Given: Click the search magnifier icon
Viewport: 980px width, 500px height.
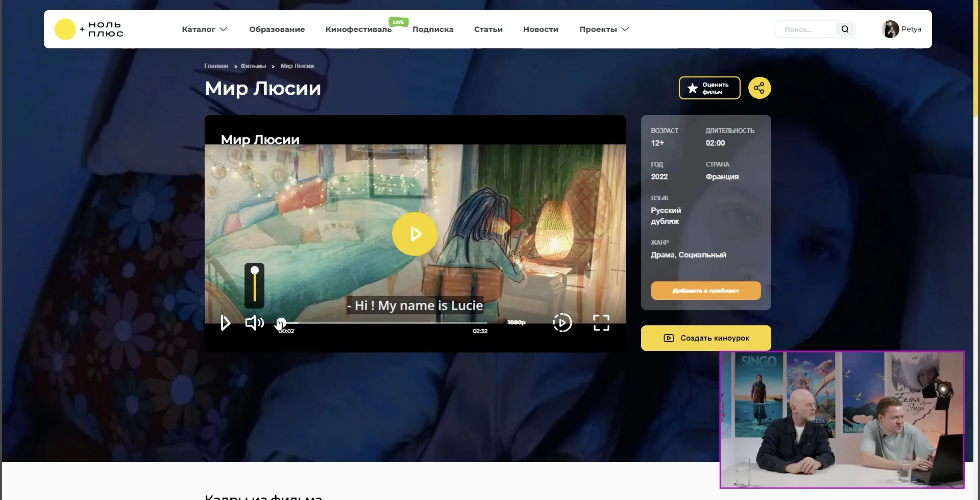Looking at the screenshot, I should click(x=845, y=29).
